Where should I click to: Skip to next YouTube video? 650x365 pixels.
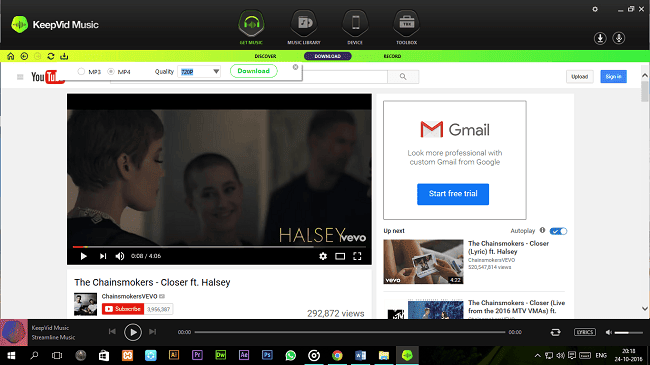(x=103, y=256)
